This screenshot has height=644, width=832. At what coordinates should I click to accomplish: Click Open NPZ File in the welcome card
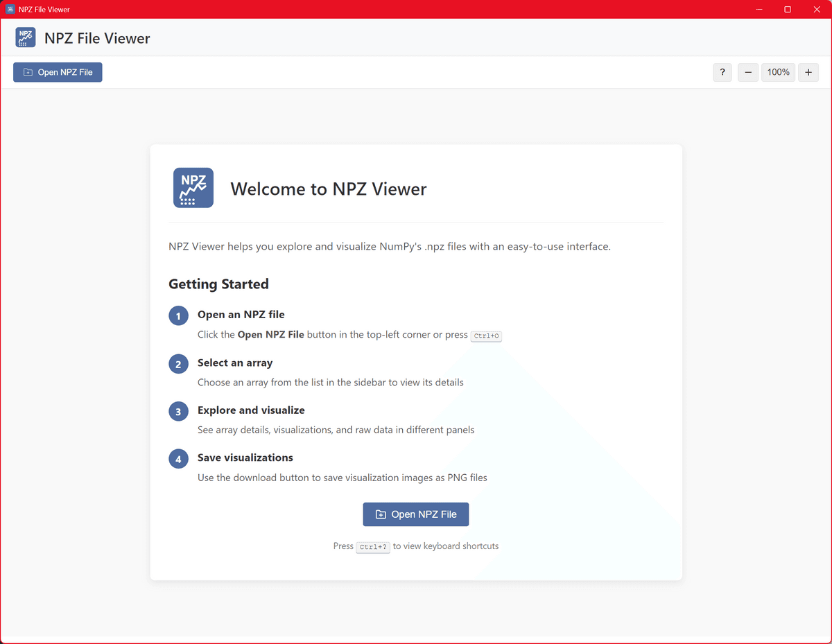416,514
